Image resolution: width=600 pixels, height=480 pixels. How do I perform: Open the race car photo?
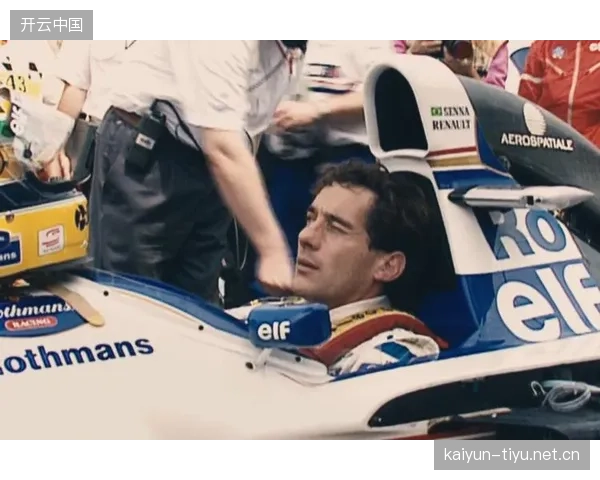300,240
